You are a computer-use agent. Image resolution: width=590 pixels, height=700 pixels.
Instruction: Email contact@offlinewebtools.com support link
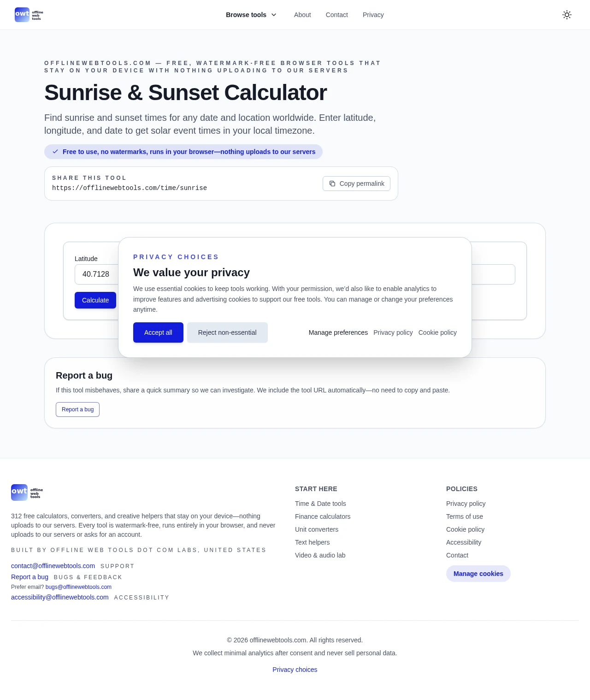pyautogui.click(x=53, y=566)
